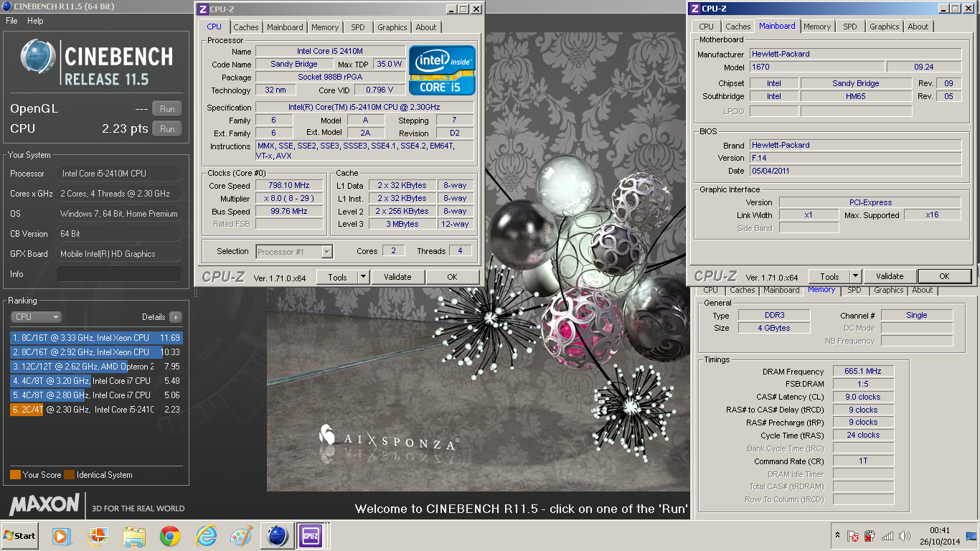This screenshot has width=980, height=551.
Task: Show hidden tray icons arrow
Action: [837, 536]
